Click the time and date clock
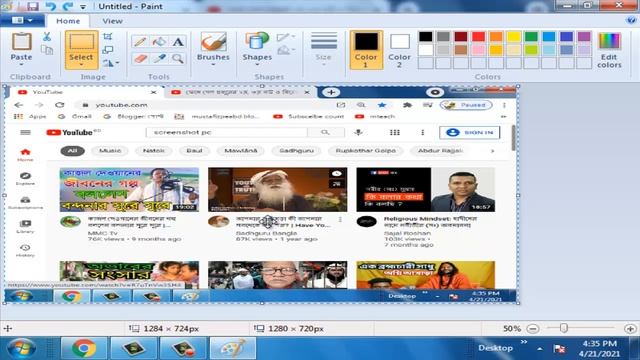Viewport: 640px width, 360px height. [599, 349]
